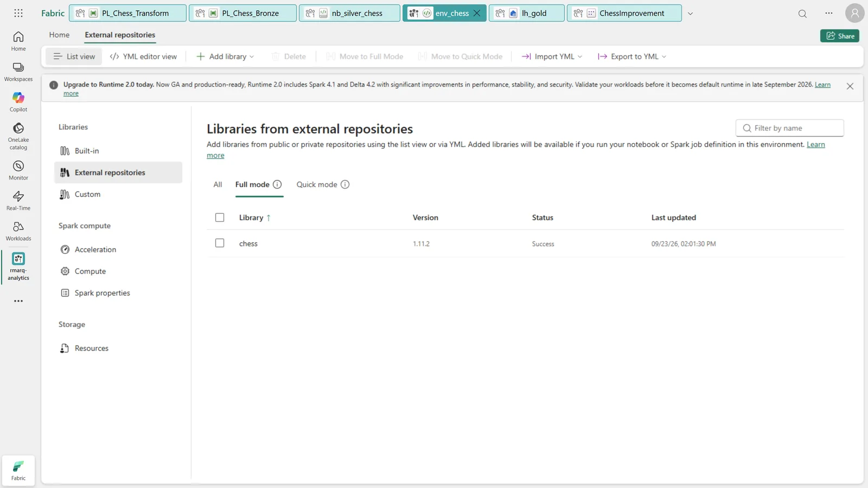The width and height of the screenshot is (868, 488).
Task: Expand the open tabs overflow chevron
Action: 690,14
